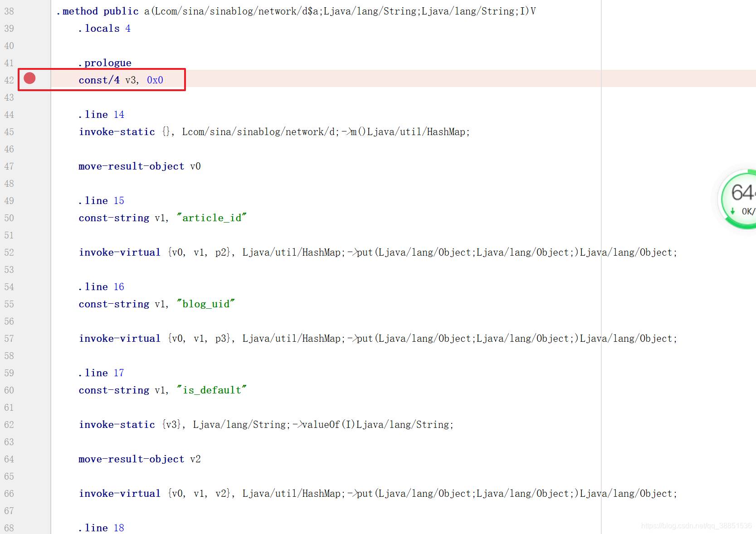Click the '.locals 4' directive
The width and height of the screenshot is (756, 534).
pos(104,29)
